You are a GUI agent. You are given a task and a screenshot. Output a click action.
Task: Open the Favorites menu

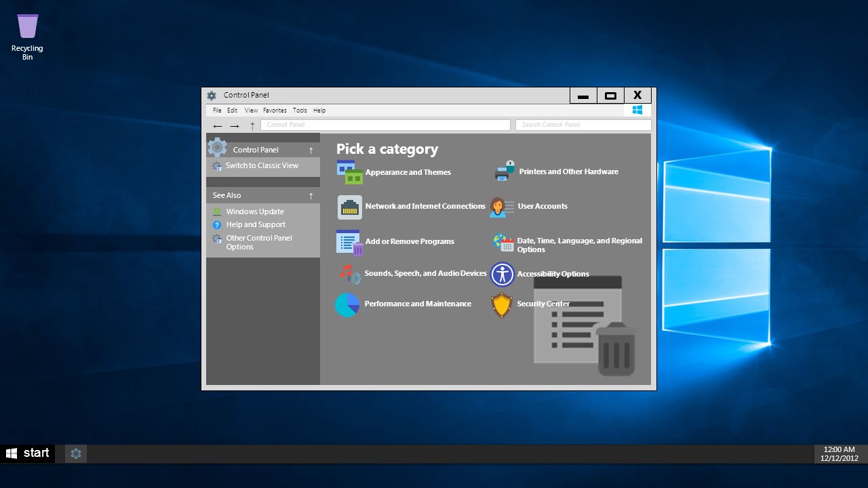pos(275,110)
